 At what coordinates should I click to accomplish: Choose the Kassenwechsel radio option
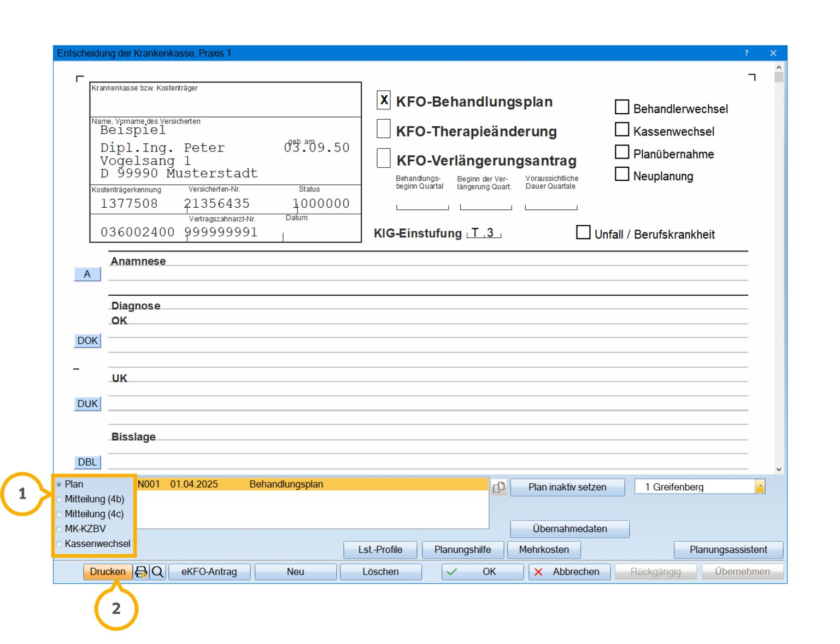[59, 544]
